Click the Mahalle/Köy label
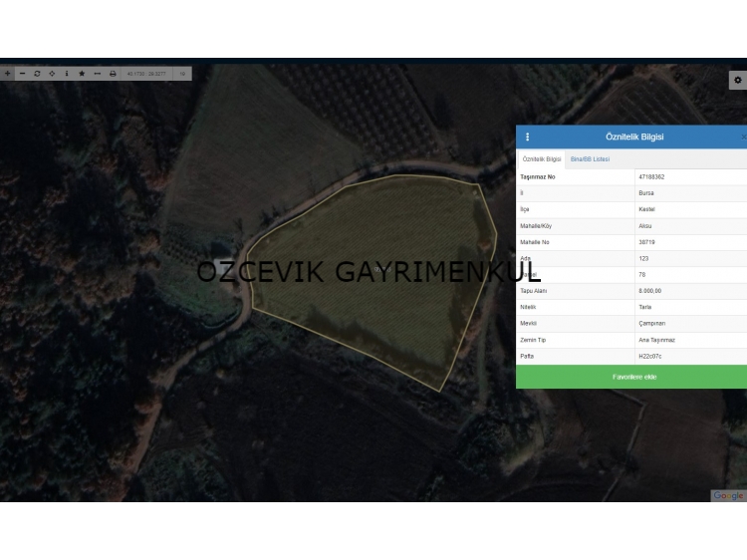 (536, 226)
